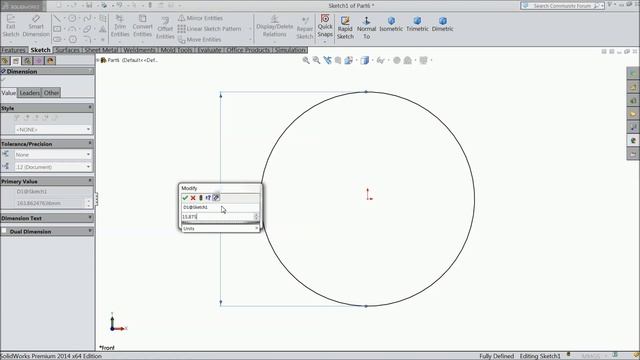Image resolution: width=640 pixels, height=360 pixels.
Task: Open the Features tab
Action: (13, 50)
